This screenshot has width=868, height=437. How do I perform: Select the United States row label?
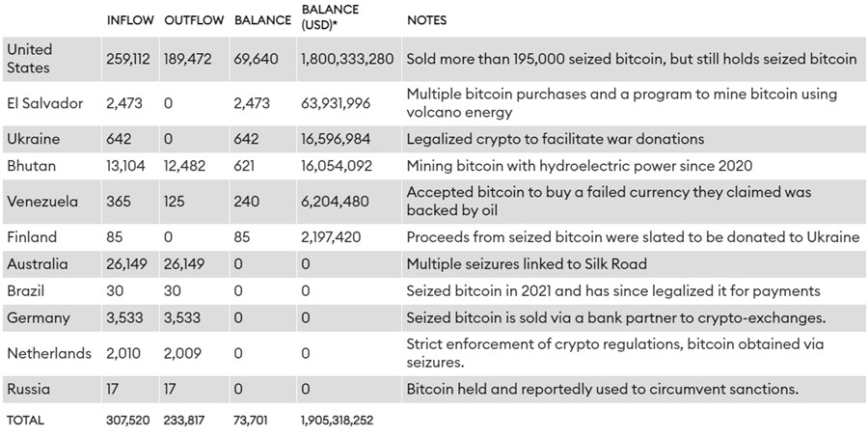[30, 59]
